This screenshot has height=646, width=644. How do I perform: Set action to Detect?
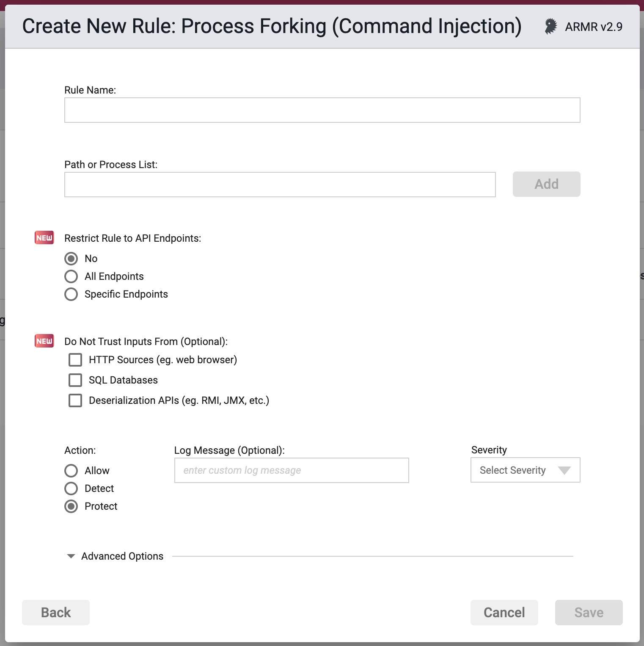point(71,489)
